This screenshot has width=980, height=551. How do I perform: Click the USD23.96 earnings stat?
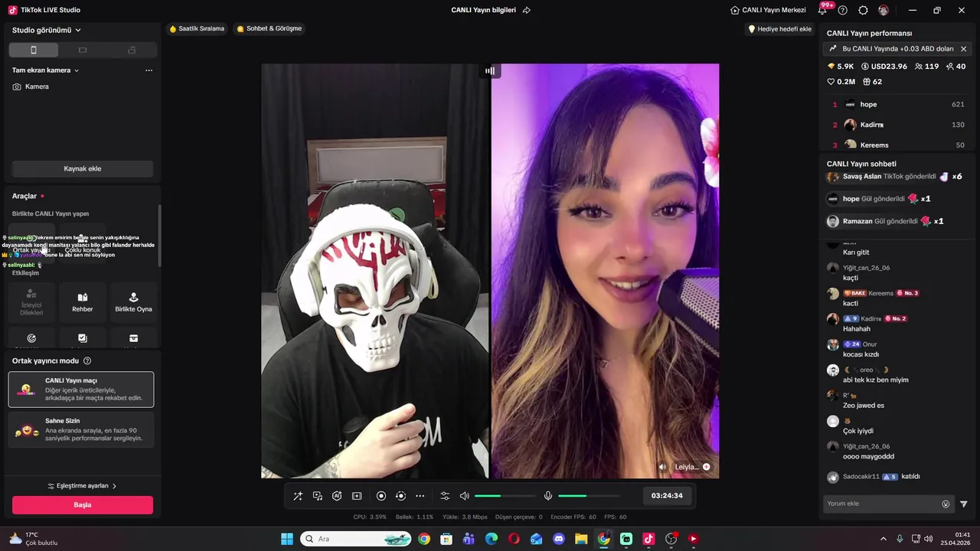884,67
